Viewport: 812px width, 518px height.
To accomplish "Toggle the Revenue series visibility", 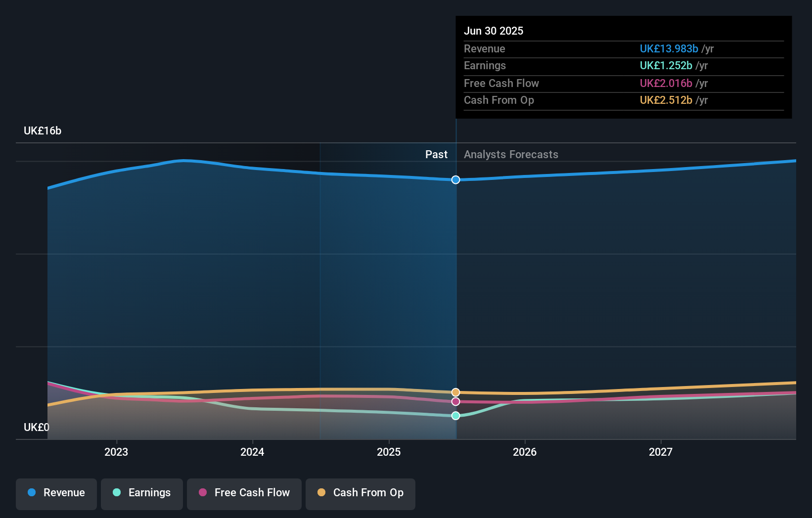I will click(x=56, y=493).
